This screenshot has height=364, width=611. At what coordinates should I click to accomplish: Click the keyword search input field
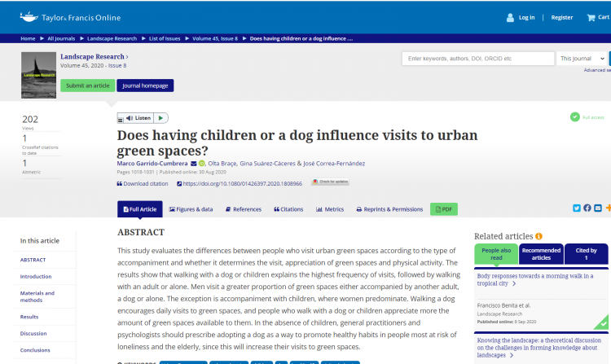pos(478,59)
